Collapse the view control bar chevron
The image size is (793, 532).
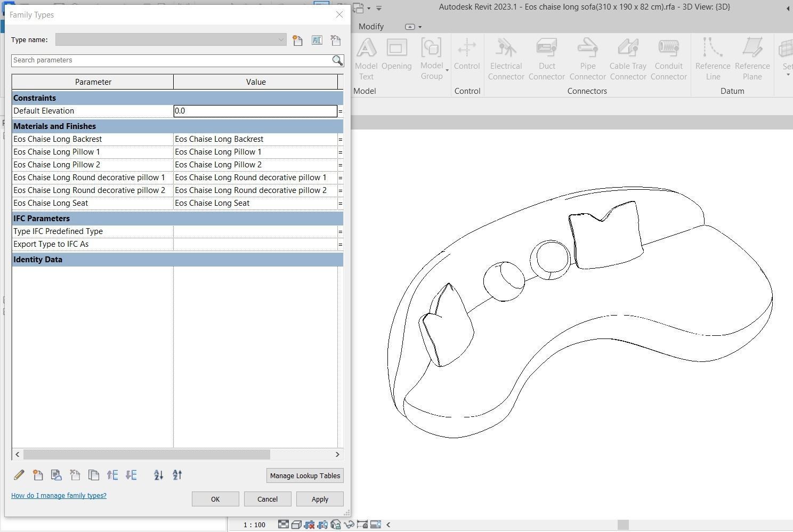click(x=389, y=525)
